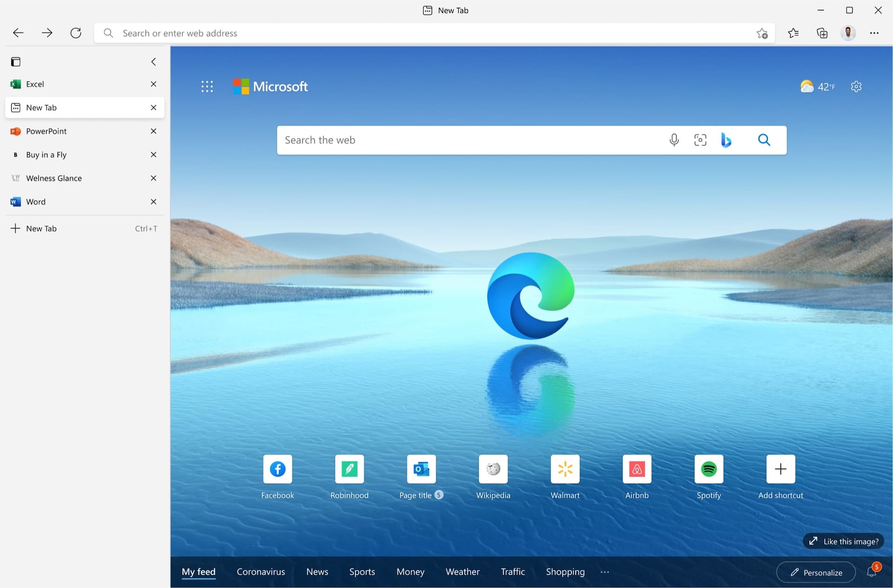The width and height of the screenshot is (893, 588).
Task: Expand more feed categories next to Shopping
Action: tap(604, 572)
